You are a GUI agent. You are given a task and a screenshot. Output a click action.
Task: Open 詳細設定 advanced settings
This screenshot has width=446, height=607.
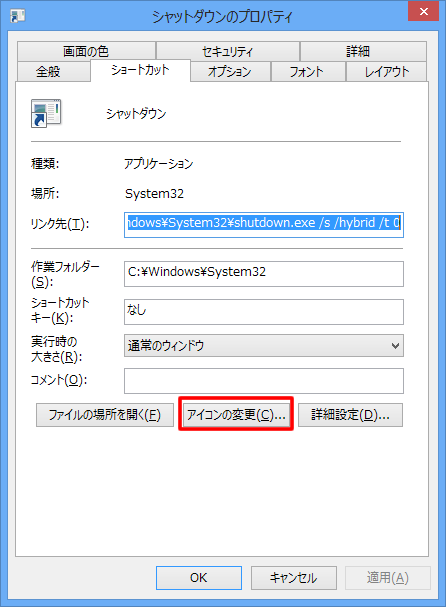coord(350,415)
